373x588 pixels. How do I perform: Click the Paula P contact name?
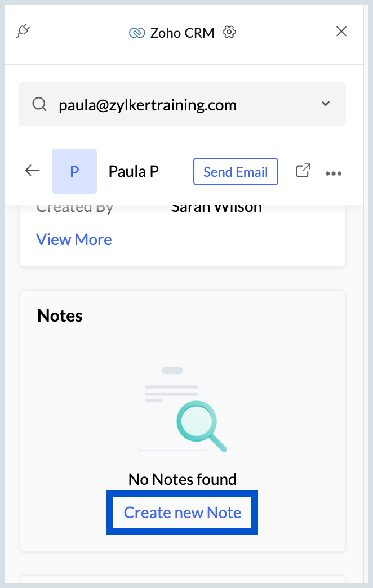coord(134,171)
